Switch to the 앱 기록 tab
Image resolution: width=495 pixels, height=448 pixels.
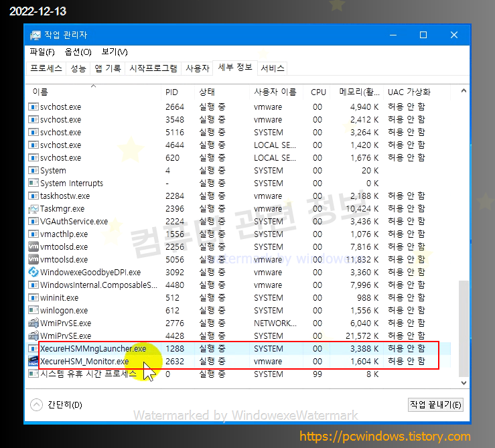108,68
